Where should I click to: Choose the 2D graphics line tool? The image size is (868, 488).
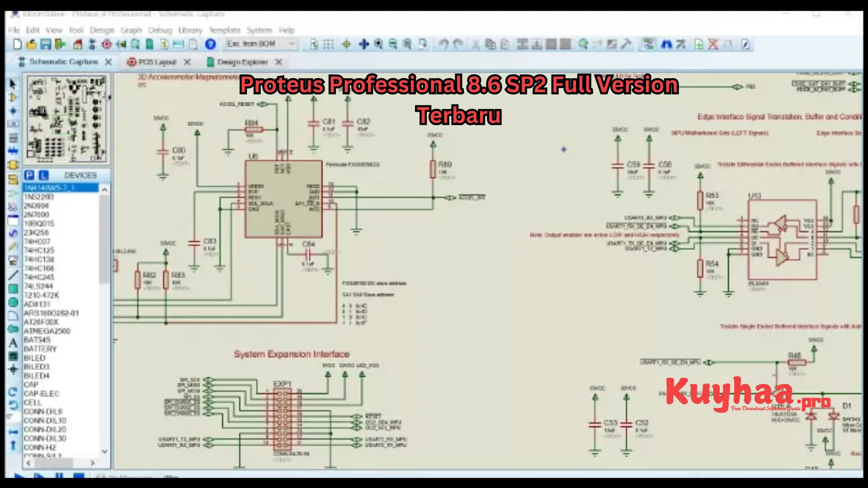point(13,275)
